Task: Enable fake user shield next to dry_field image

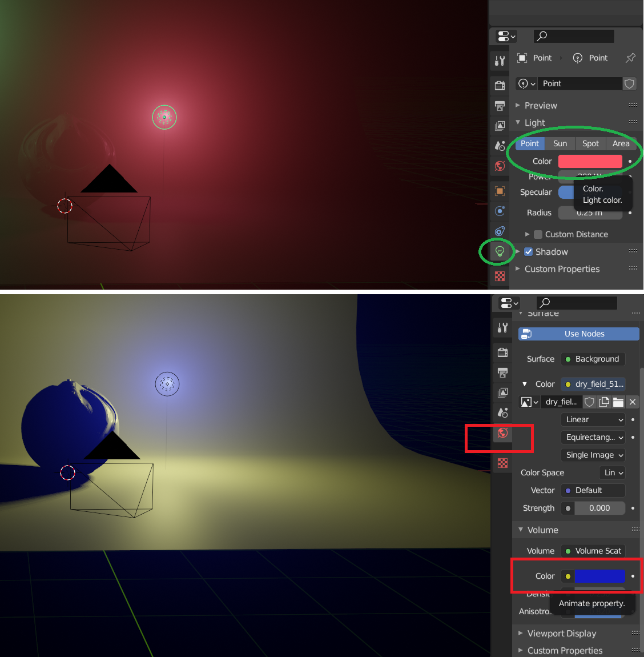Action: pos(589,402)
